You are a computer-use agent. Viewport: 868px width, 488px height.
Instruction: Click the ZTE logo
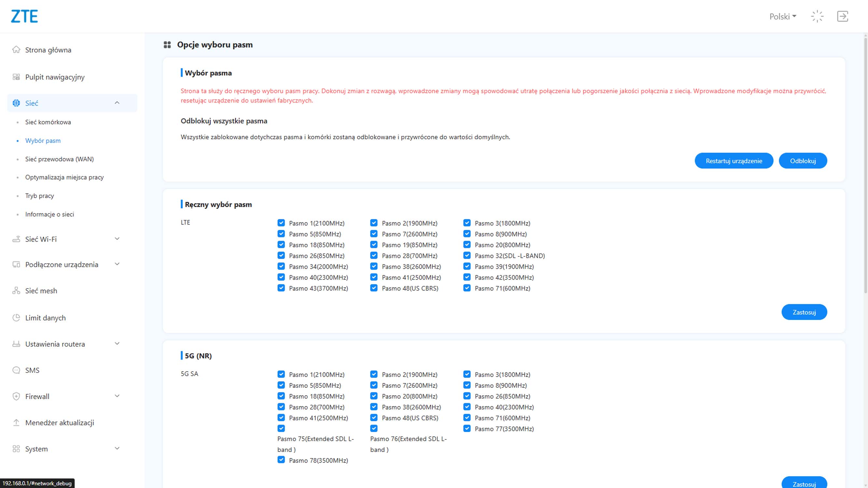point(24,16)
